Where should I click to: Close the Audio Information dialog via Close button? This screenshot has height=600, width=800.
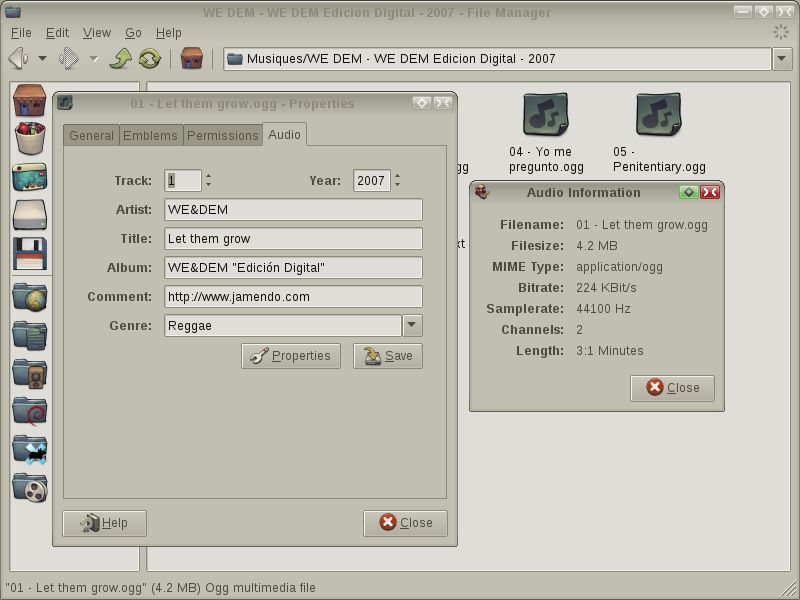(x=672, y=388)
